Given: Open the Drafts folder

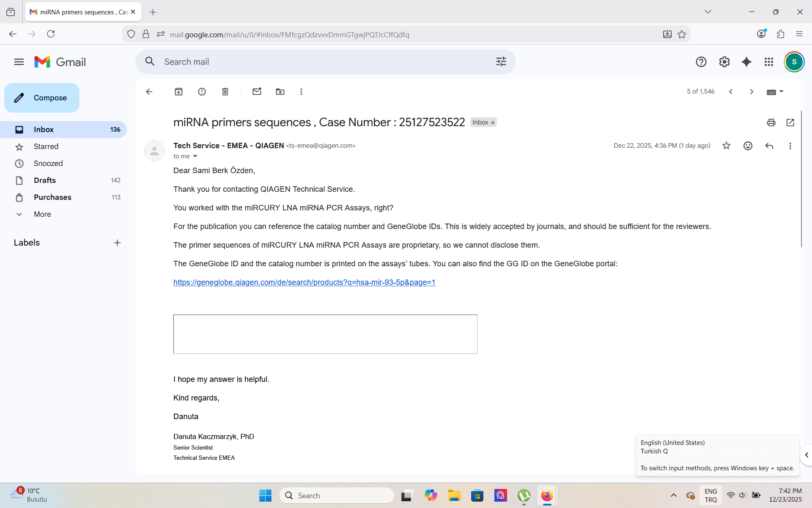Looking at the screenshot, I should point(63,180).
